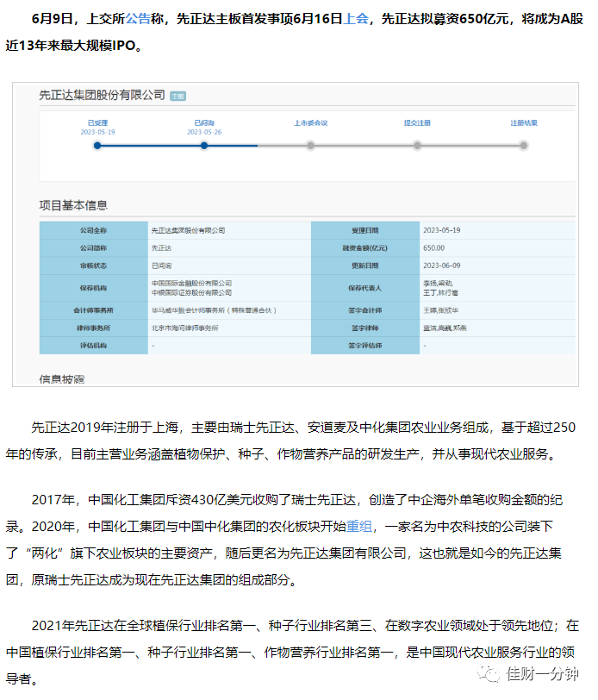Click the 已受理 timeline step dot
Viewport: 598px width, 700px height.
pos(97,146)
